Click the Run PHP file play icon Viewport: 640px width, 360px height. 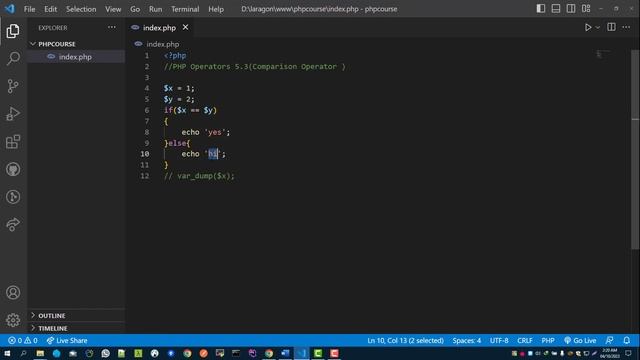coord(588,27)
